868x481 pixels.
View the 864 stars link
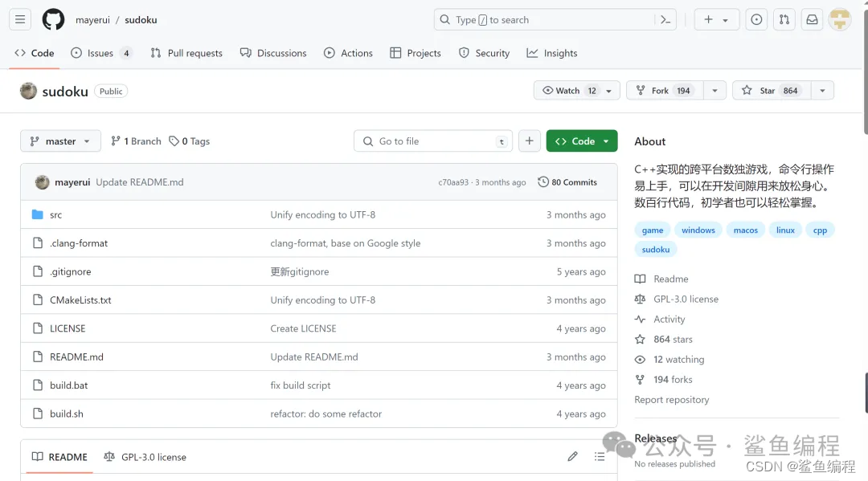664,340
